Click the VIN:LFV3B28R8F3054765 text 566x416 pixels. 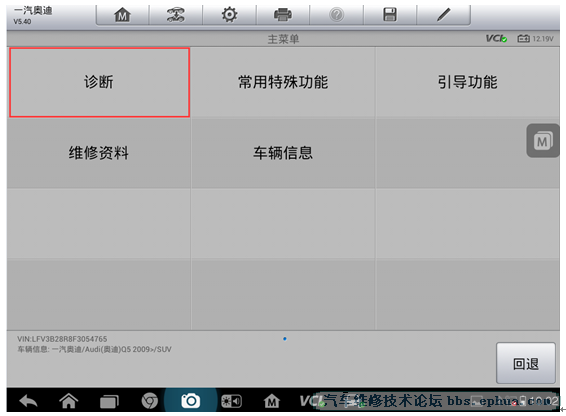click(62, 339)
